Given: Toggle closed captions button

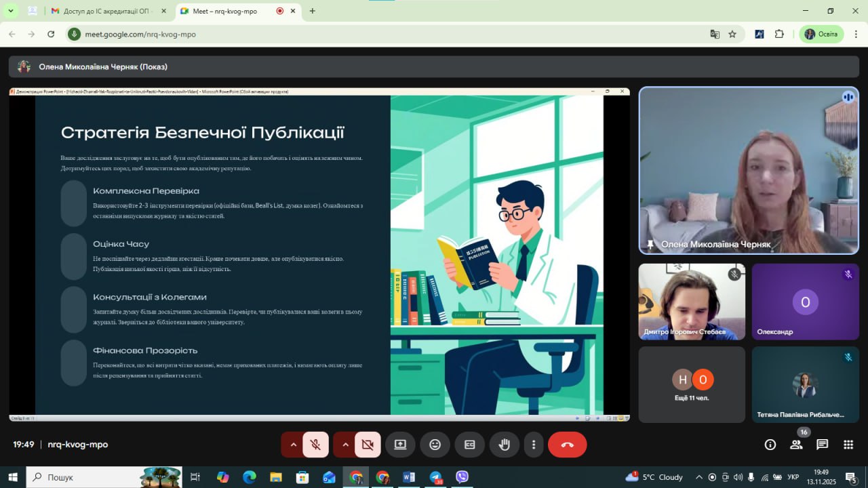Looking at the screenshot, I should click(469, 445).
